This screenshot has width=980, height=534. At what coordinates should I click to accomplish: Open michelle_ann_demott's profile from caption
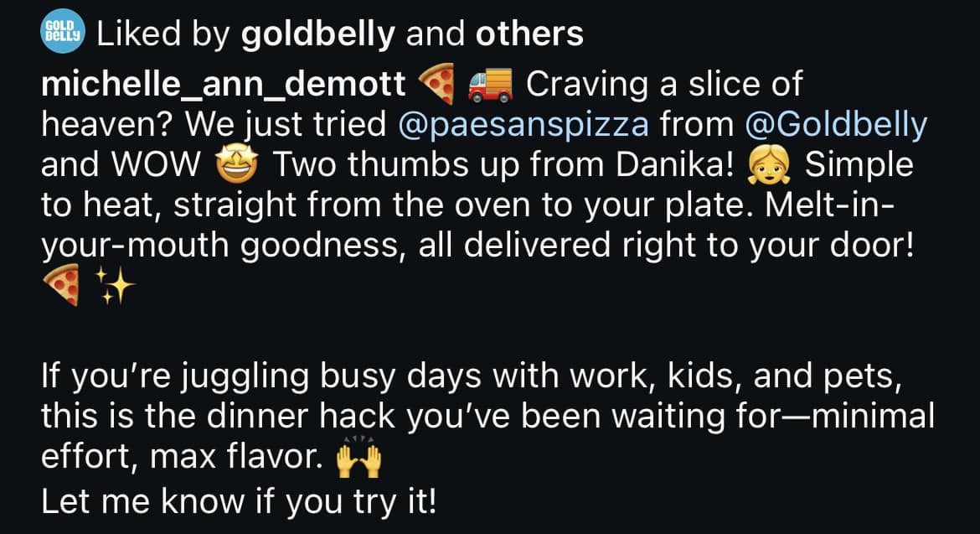click(x=223, y=84)
